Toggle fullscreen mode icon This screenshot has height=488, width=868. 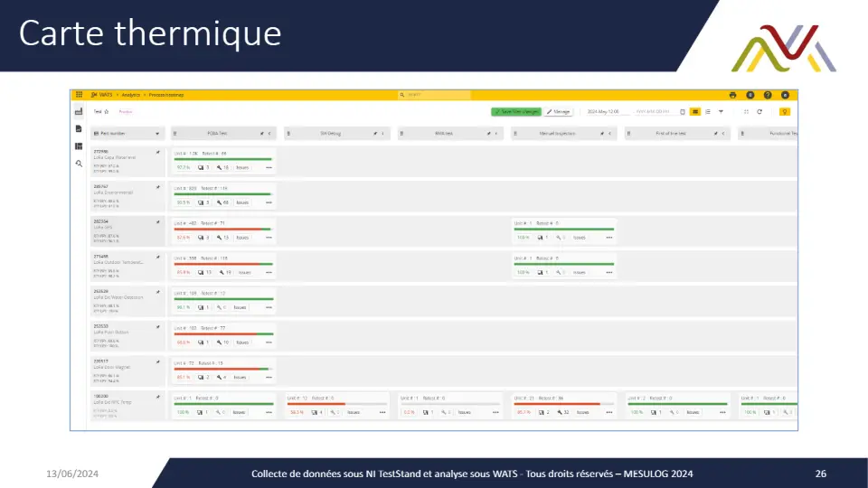pos(746,112)
